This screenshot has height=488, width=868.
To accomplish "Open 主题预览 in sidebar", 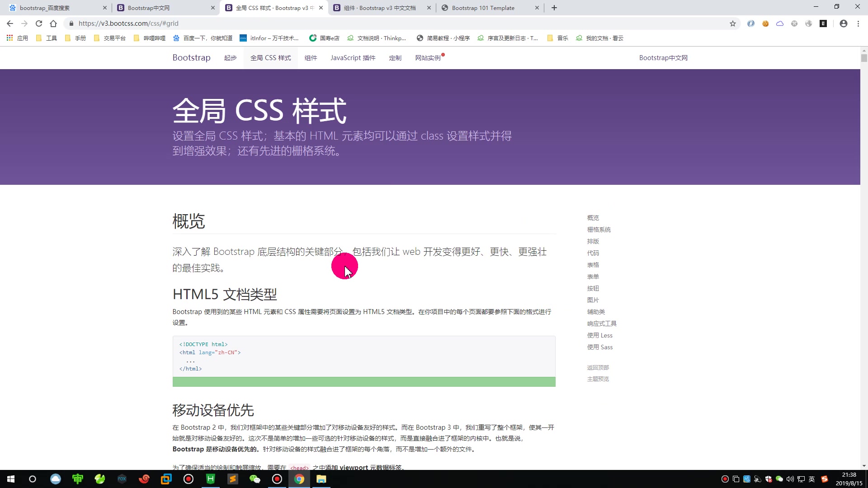I will coord(598,379).
